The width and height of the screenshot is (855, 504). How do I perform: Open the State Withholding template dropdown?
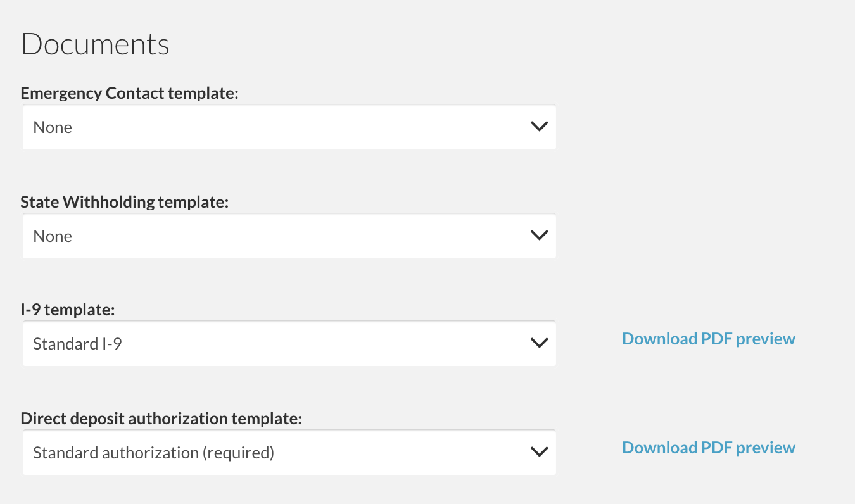289,236
